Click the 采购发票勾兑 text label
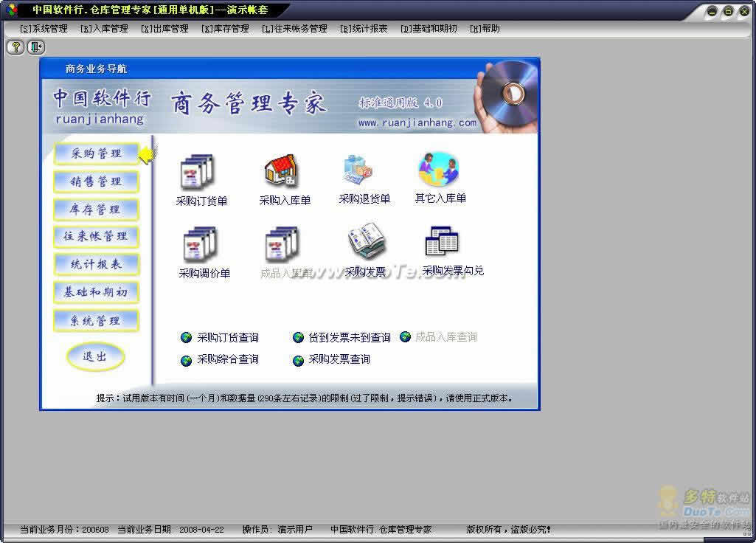Viewport: 756px width, 543px height. coord(453,271)
